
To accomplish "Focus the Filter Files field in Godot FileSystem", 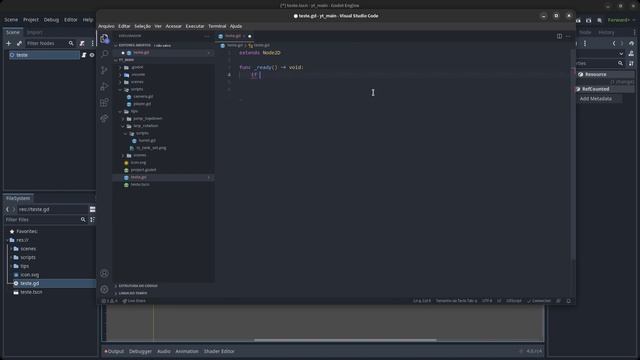I will pos(45,220).
